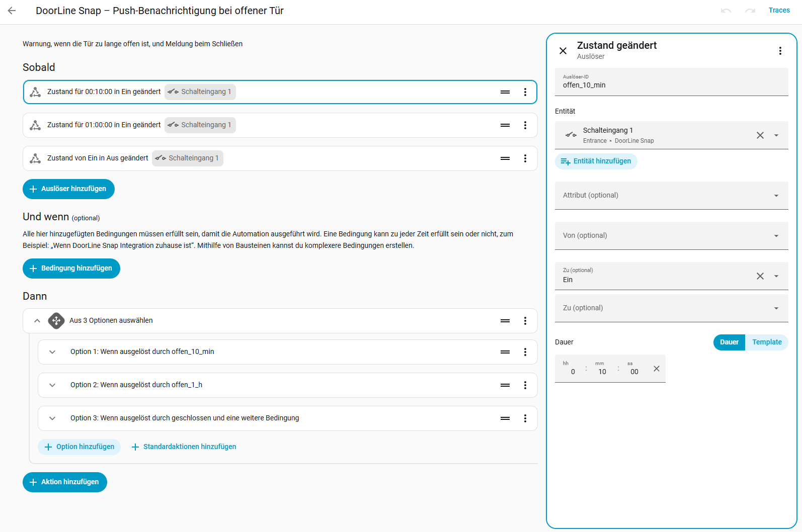Grab drag handle of 00:10:00 trigger
802x532 pixels.
pyautogui.click(x=505, y=92)
